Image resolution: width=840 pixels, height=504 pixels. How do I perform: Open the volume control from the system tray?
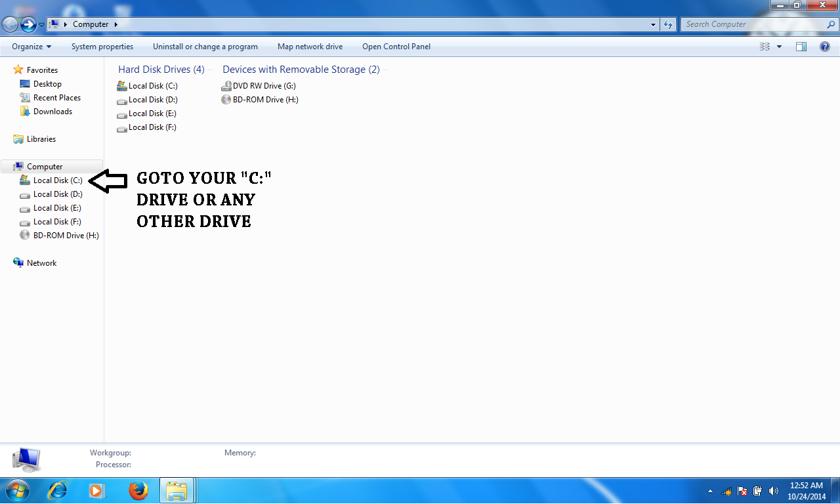click(x=773, y=490)
